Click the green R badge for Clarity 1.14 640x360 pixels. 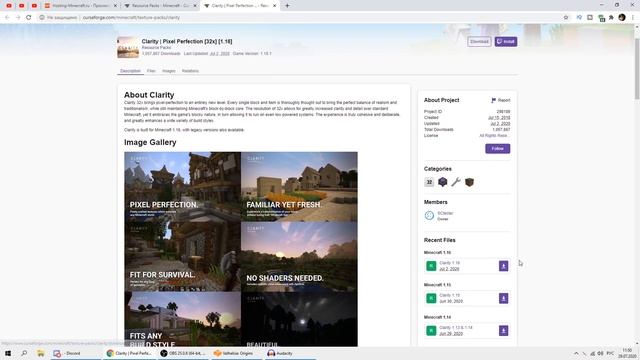pos(431,331)
